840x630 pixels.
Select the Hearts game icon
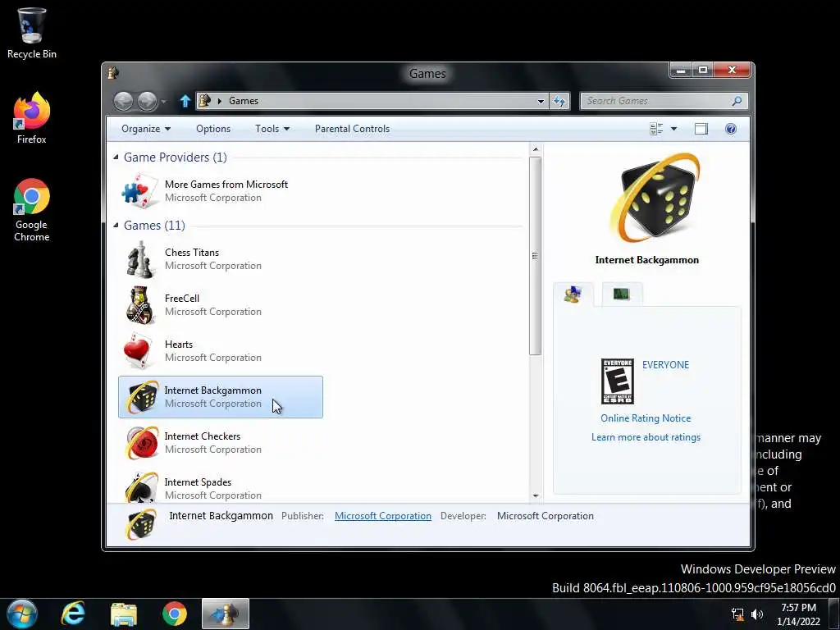[x=139, y=351]
